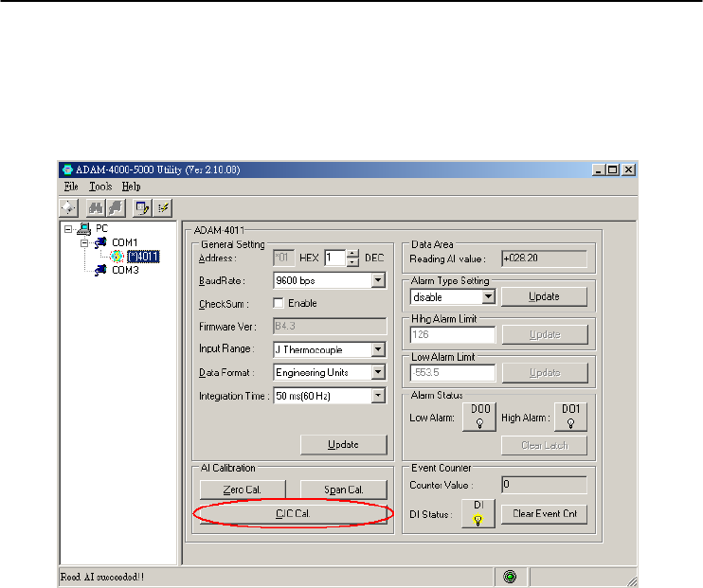Collapse the COM1 tree node
Viewport: 703px width, 588px height.
pos(84,243)
